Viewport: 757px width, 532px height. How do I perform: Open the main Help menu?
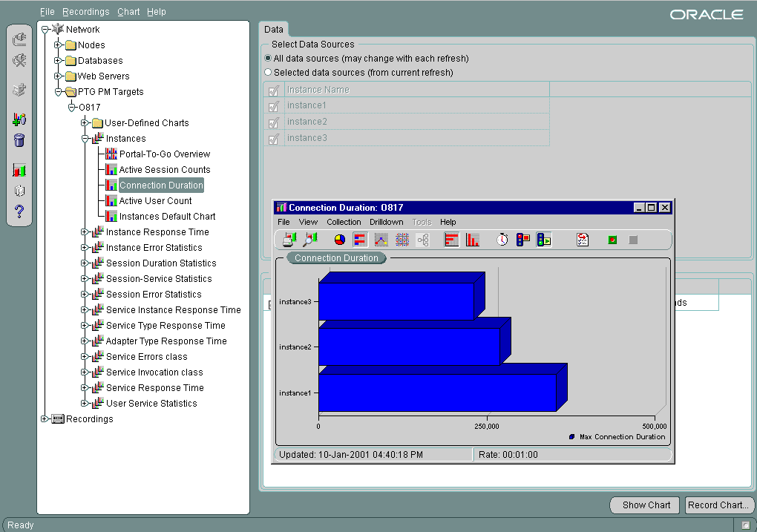[x=157, y=12]
